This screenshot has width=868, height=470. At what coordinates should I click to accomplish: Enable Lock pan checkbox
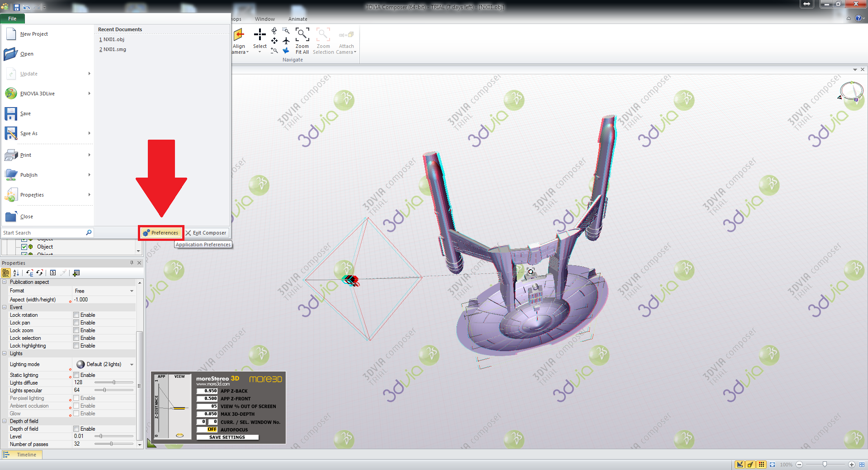(x=76, y=323)
